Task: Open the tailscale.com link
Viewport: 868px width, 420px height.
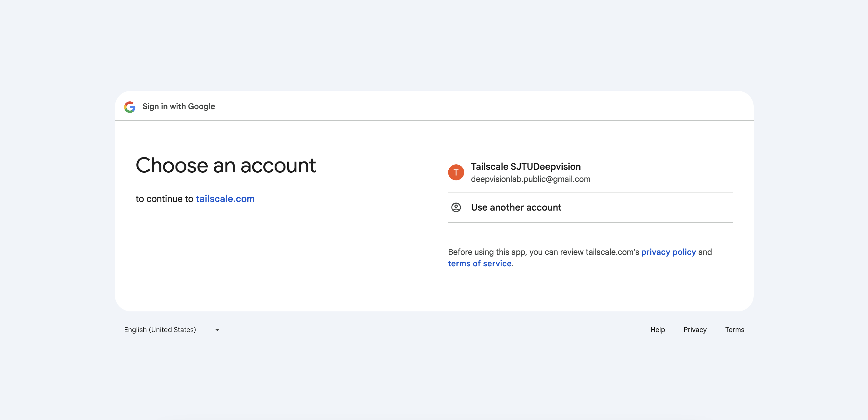Action: coord(225,199)
